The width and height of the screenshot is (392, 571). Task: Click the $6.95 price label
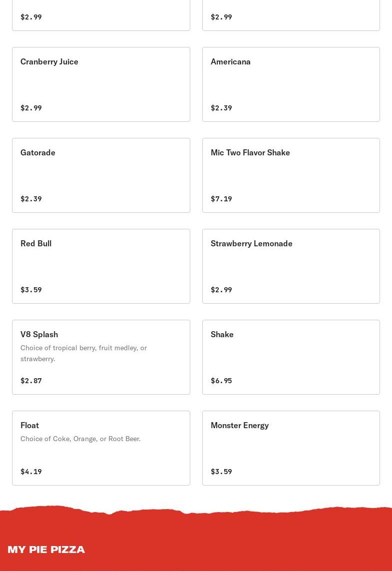click(x=221, y=381)
